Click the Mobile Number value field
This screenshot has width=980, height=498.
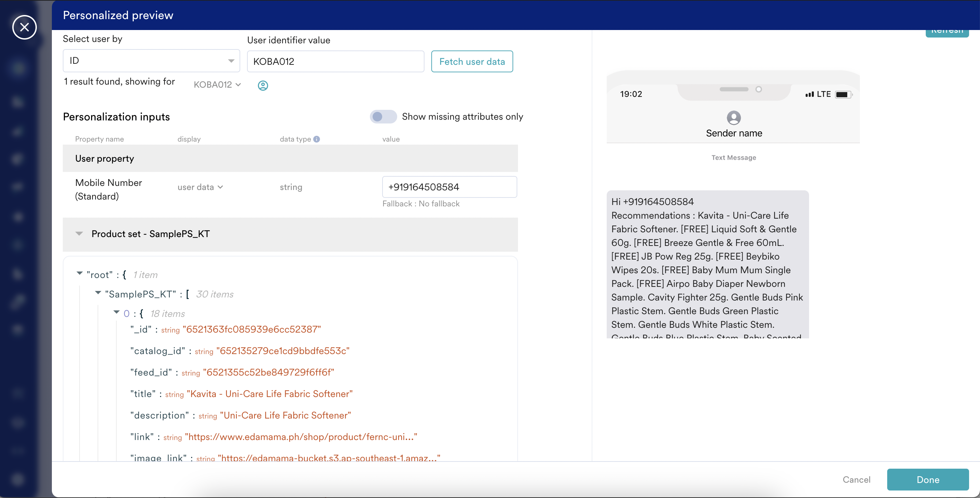(449, 187)
